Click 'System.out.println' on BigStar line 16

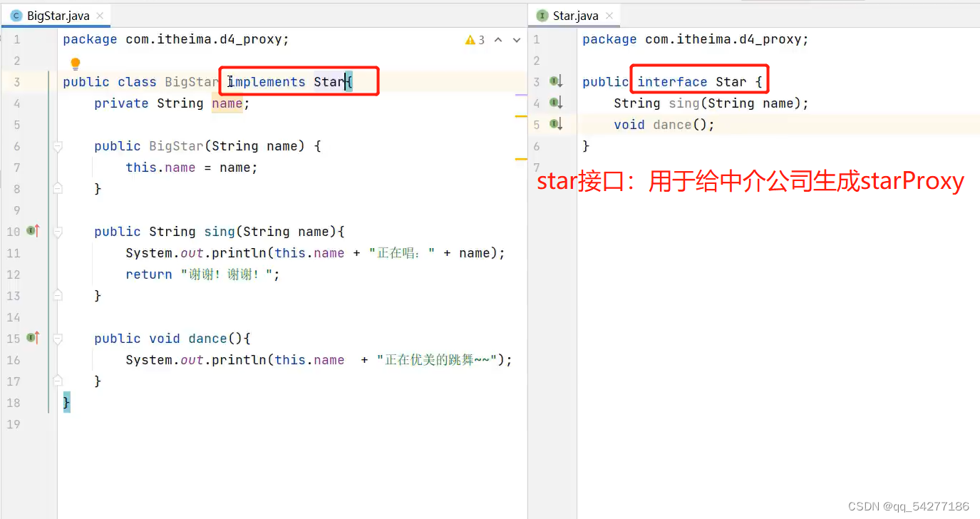(196, 360)
